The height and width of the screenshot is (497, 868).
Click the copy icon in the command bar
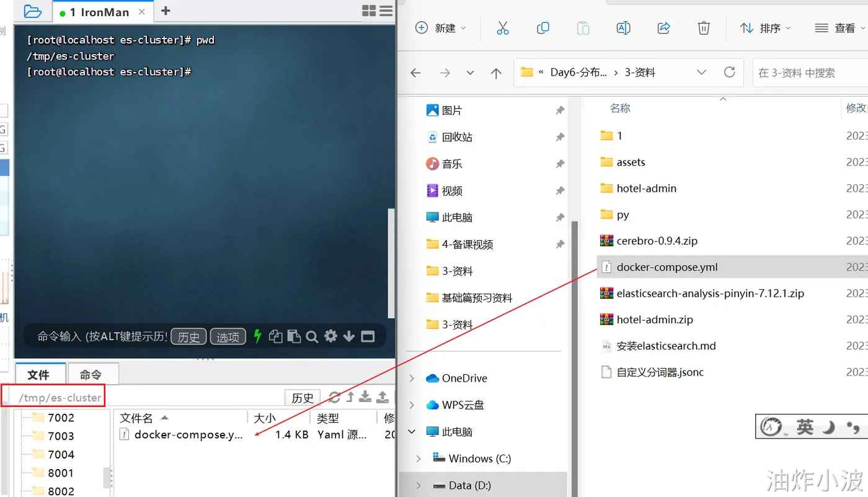click(276, 336)
